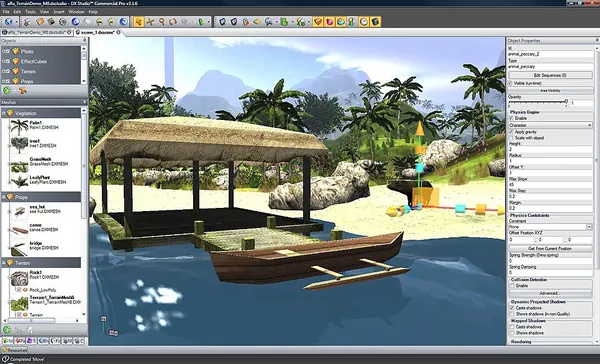The width and height of the screenshot is (600, 364).
Task: Toggle Dynamic Projected Shadows Casts shadows
Action: coord(512,308)
